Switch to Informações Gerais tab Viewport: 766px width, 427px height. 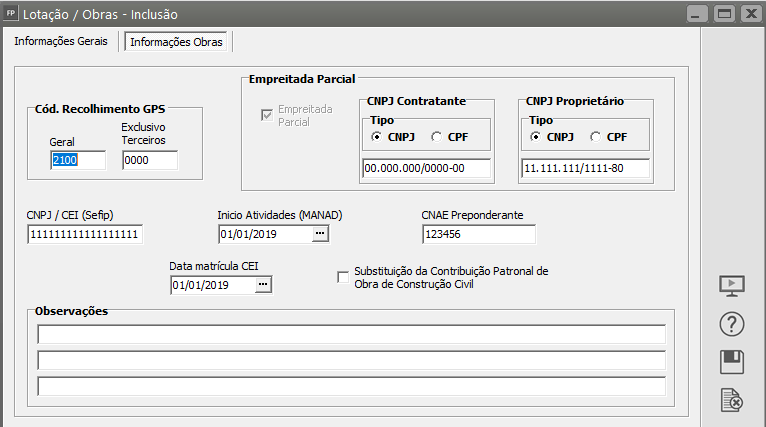tap(61, 42)
